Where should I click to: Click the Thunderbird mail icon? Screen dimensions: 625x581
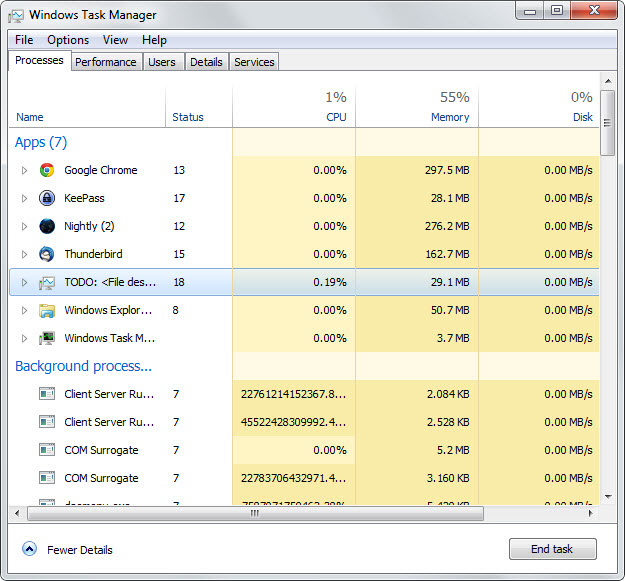47,254
